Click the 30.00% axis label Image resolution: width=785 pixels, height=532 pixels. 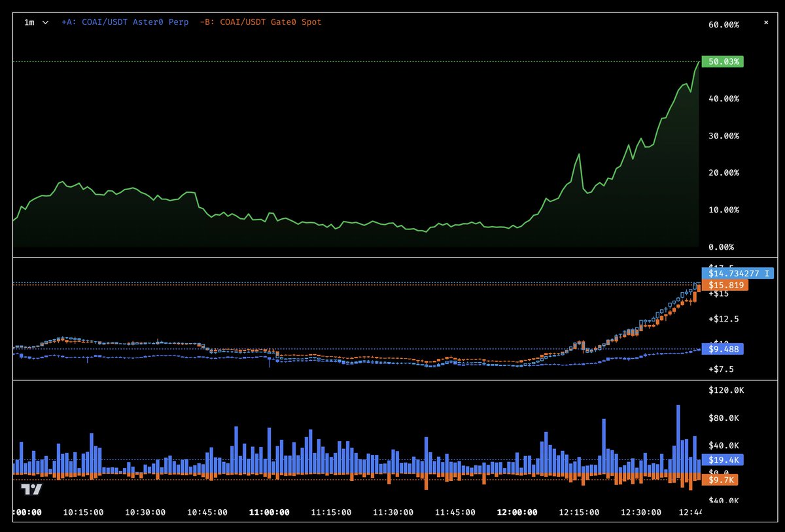[724, 136]
